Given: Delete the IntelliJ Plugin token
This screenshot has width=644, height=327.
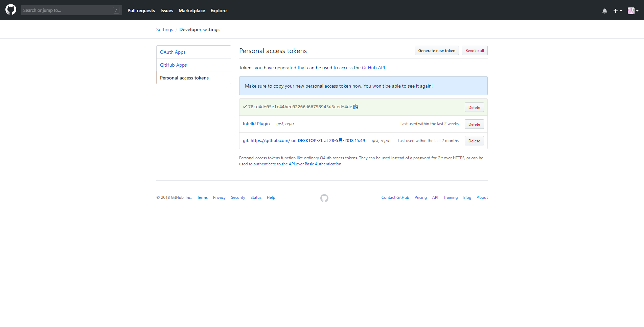Looking at the screenshot, I should coord(474,124).
